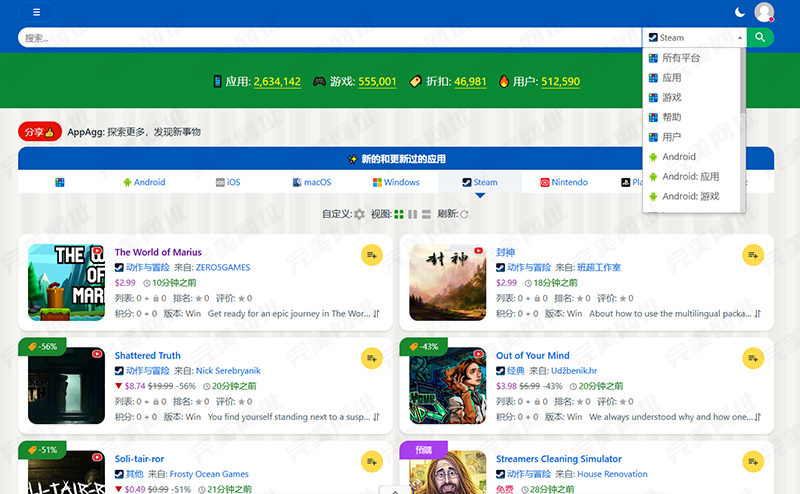Click the 封神 game thumbnail

[447, 282]
